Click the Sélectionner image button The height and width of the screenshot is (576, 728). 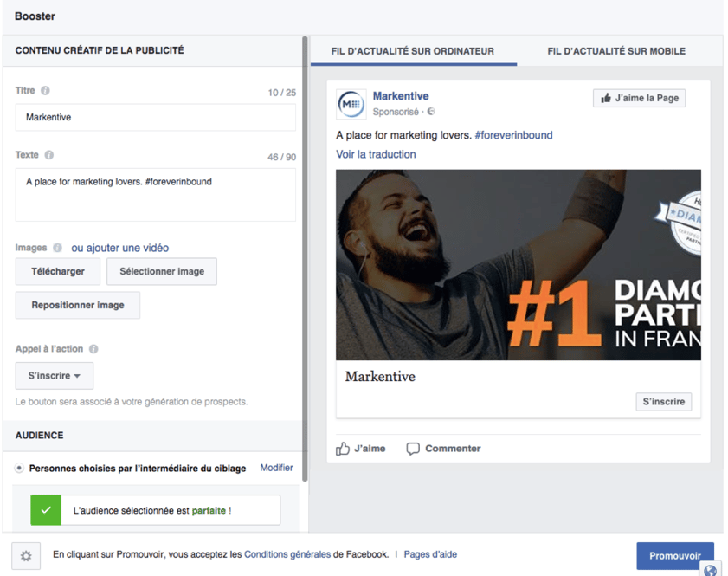162,271
